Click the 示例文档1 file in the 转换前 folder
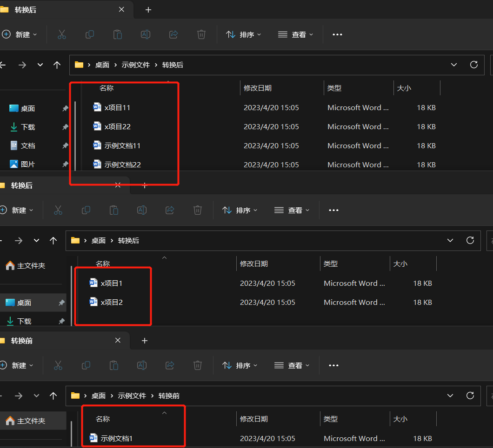The height and width of the screenshot is (448, 493). click(x=117, y=438)
